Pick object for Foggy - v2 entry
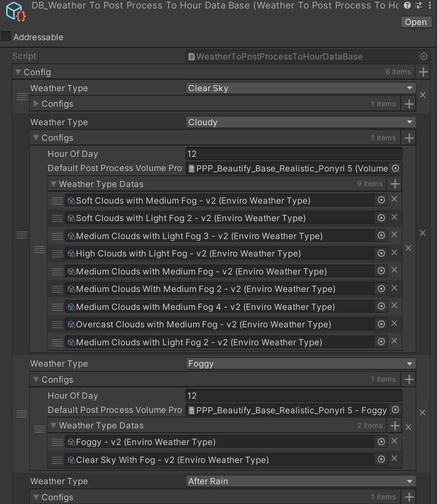The height and width of the screenshot is (504, 437). click(x=381, y=442)
